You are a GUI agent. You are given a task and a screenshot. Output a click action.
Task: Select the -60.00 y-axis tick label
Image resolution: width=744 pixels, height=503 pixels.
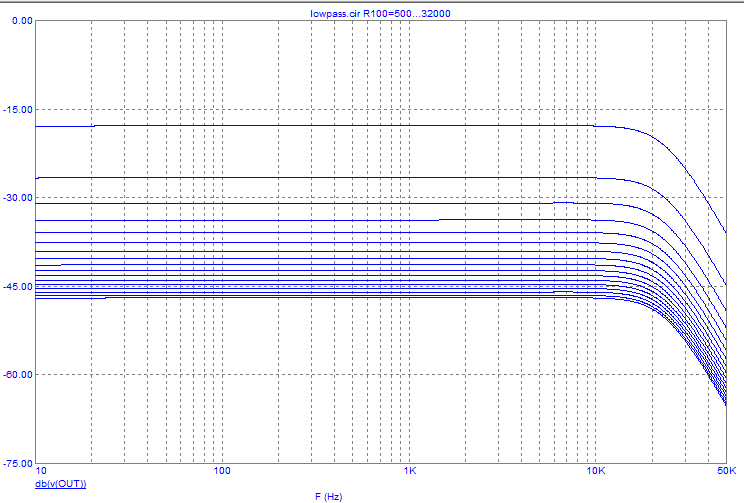pyautogui.click(x=18, y=374)
